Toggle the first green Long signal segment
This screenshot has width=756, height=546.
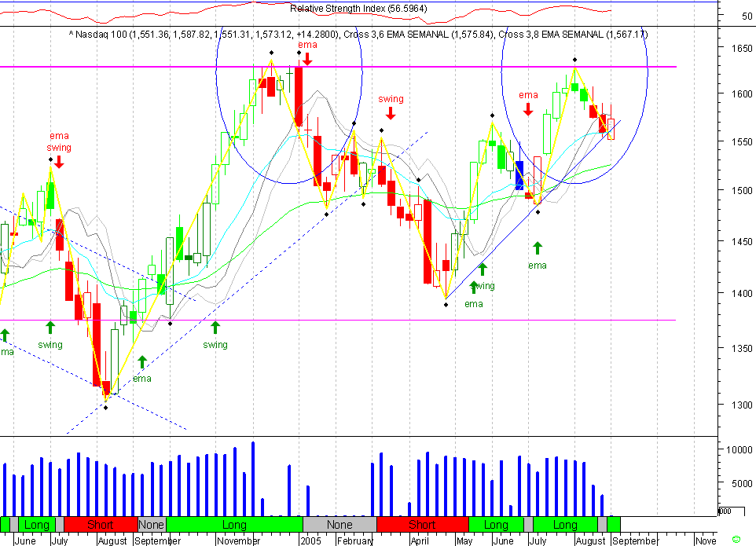click(x=35, y=524)
